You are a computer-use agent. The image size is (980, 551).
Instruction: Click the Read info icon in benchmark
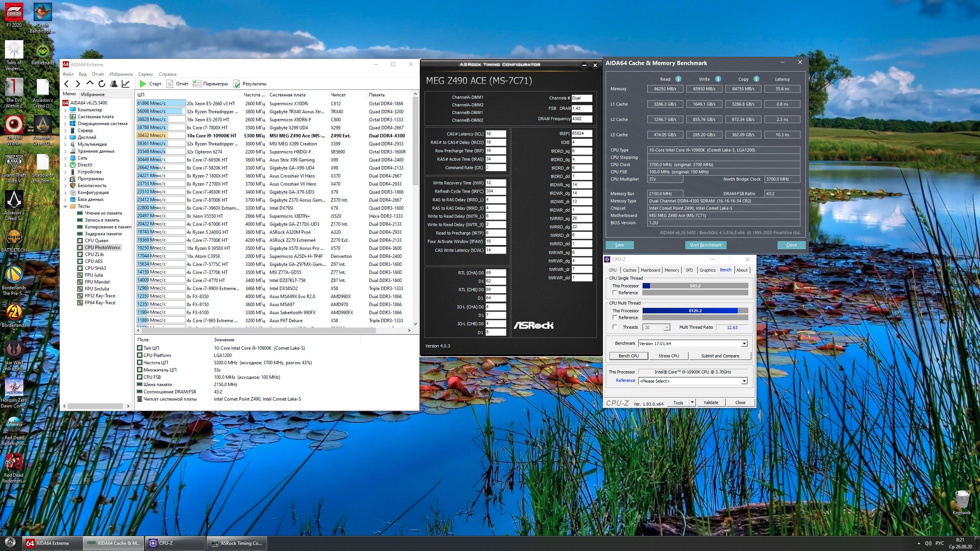point(678,79)
